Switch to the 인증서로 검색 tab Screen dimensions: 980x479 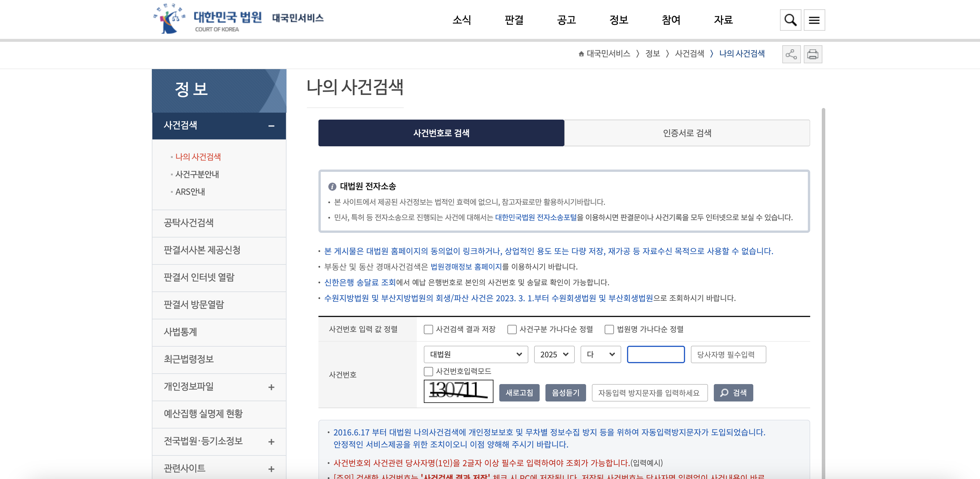(x=687, y=133)
